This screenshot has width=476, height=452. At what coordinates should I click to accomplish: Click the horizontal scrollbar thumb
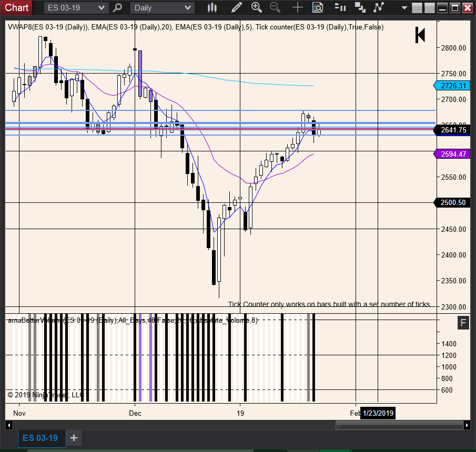coord(400,425)
